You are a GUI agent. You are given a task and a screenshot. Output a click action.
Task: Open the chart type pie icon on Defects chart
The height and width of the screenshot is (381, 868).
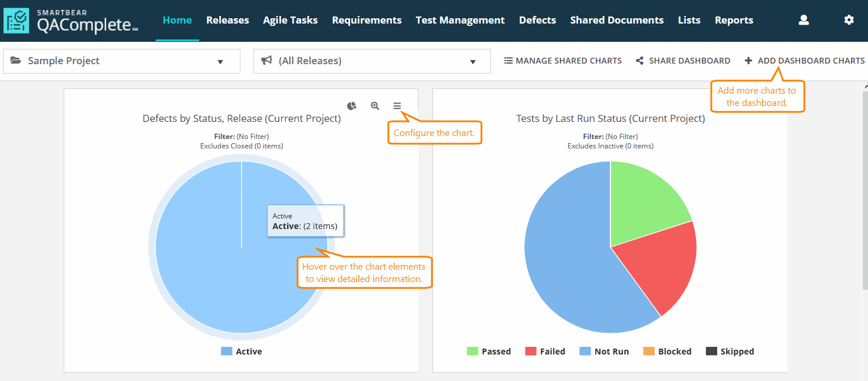click(351, 105)
